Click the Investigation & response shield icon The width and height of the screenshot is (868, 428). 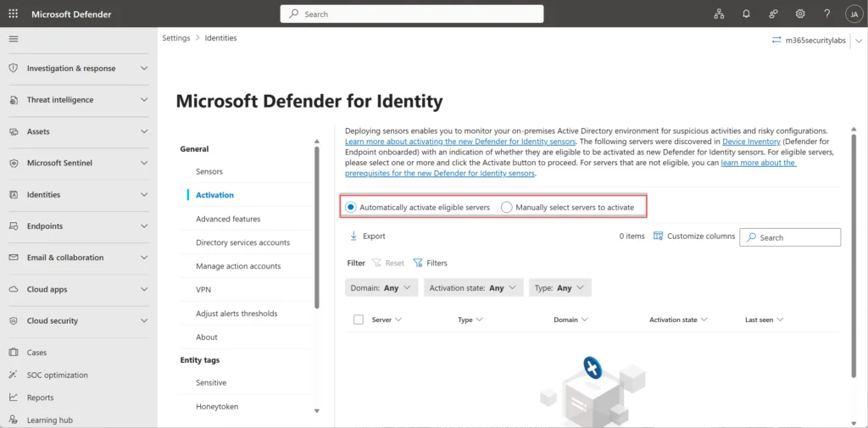click(x=14, y=68)
